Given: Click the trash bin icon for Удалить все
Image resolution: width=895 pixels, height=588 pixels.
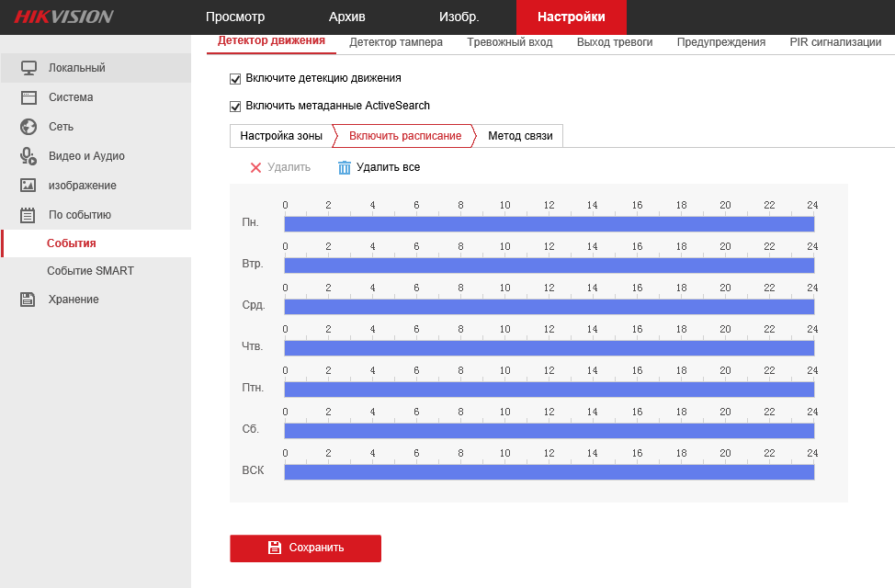Looking at the screenshot, I should [x=345, y=167].
